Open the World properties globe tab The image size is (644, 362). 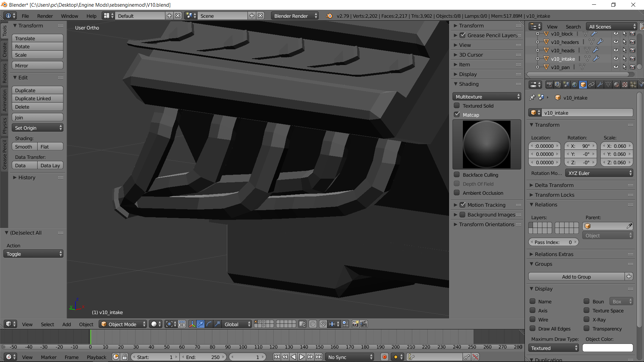click(x=575, y=85)
